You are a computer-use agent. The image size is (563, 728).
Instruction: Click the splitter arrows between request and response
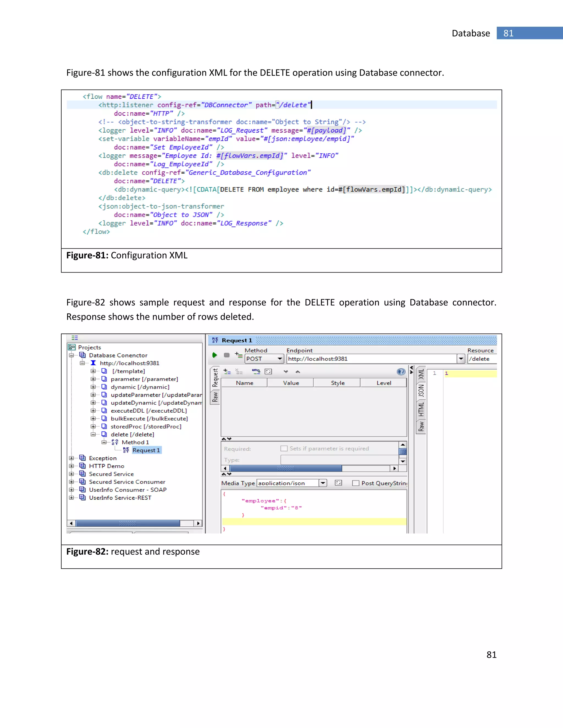[x=411, y=370]
